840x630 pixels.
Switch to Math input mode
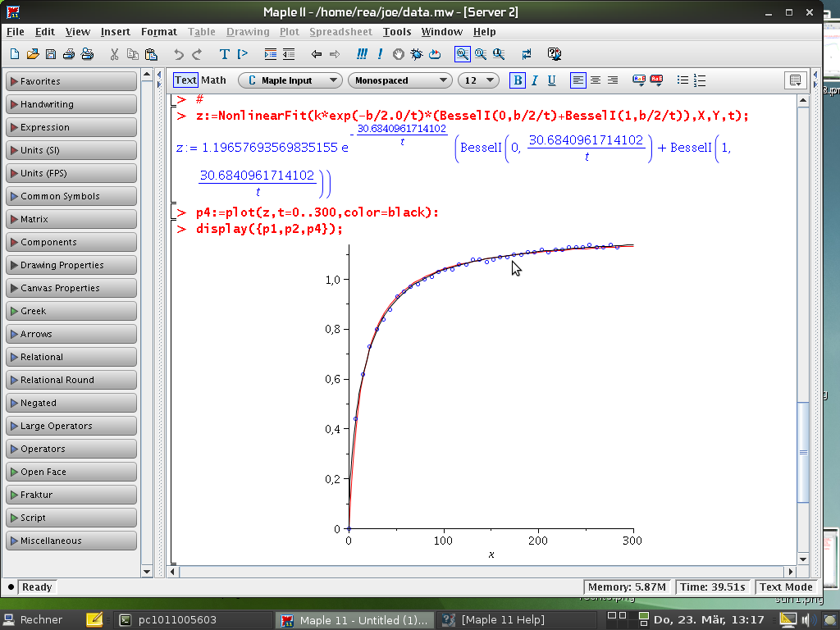pyautogui.click(x=214, y=80)
